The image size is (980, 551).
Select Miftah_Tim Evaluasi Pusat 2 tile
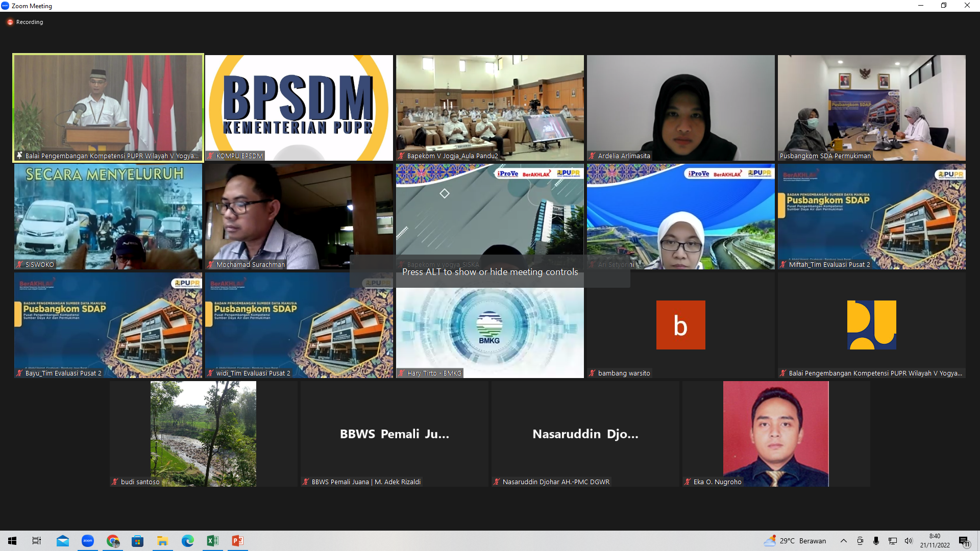pos(872,216)
